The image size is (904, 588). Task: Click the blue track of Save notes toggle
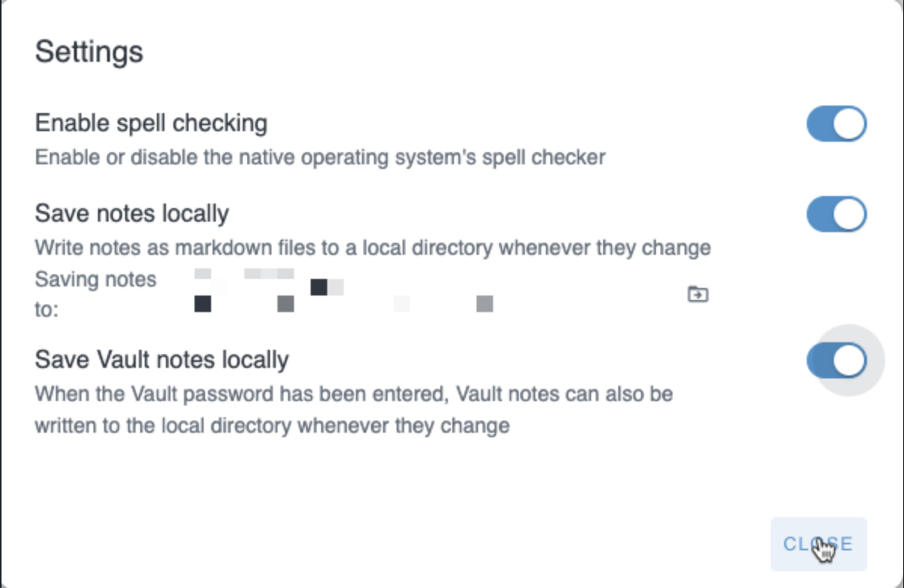819,216
